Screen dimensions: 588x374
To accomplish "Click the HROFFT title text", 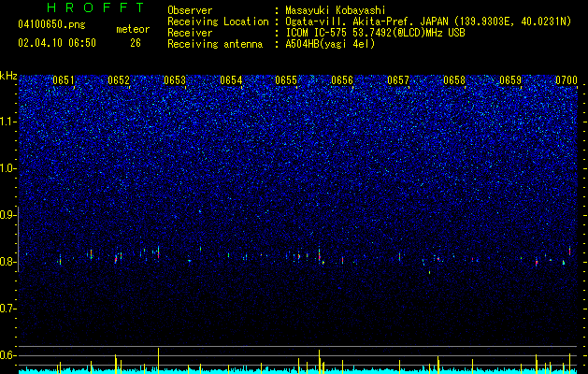I will 96,7.
